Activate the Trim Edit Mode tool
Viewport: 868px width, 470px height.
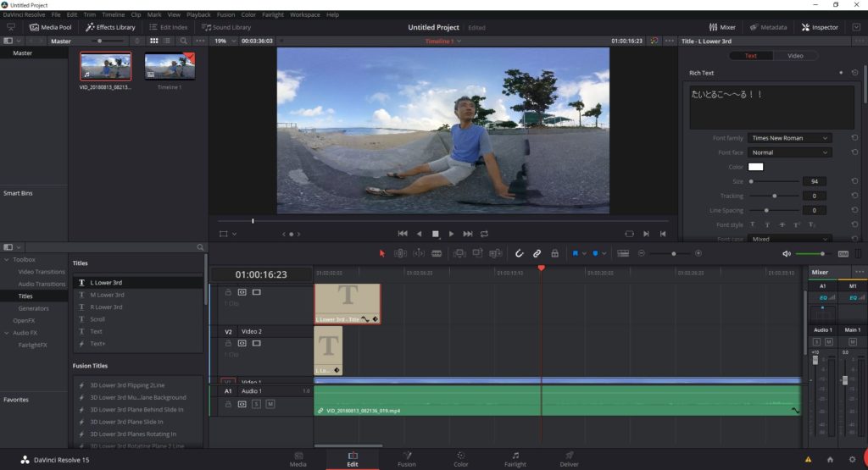[x=400, y=253]
